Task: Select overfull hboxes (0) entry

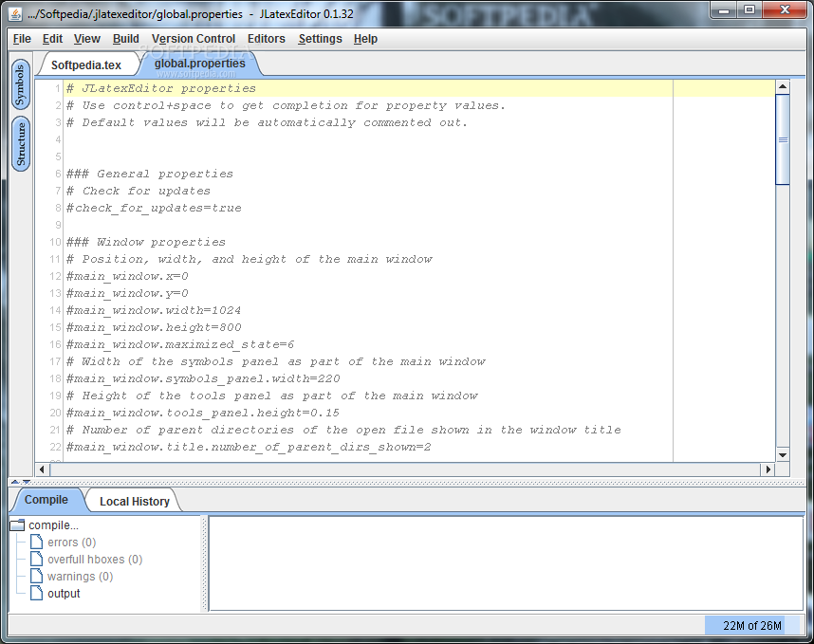Action: (x=95, y=560)
